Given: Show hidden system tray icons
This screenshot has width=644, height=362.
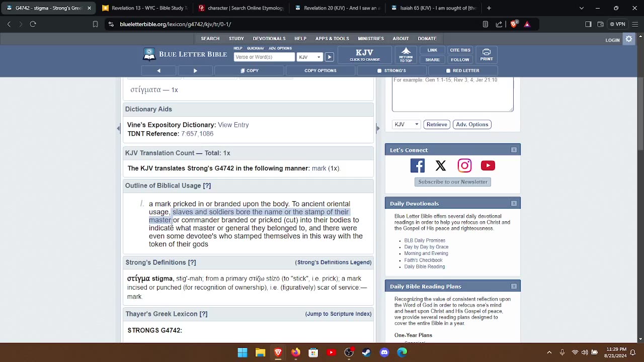Looking at the screenshot, I should (549, 352).
